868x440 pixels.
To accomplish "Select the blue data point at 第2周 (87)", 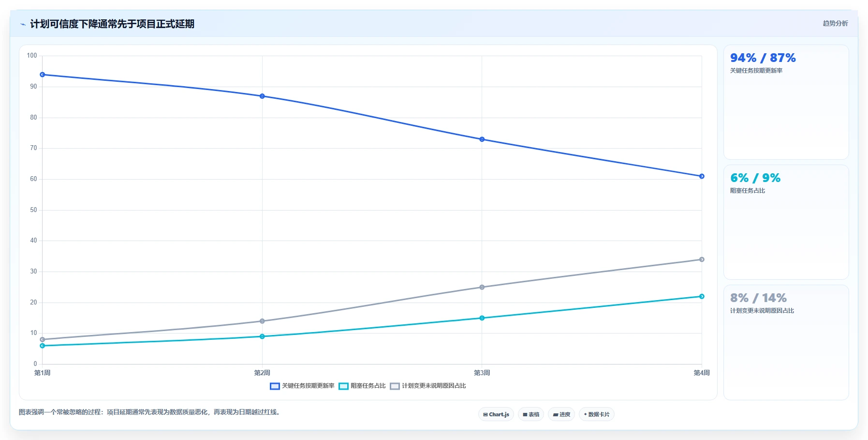I will [x=262, y=96].
